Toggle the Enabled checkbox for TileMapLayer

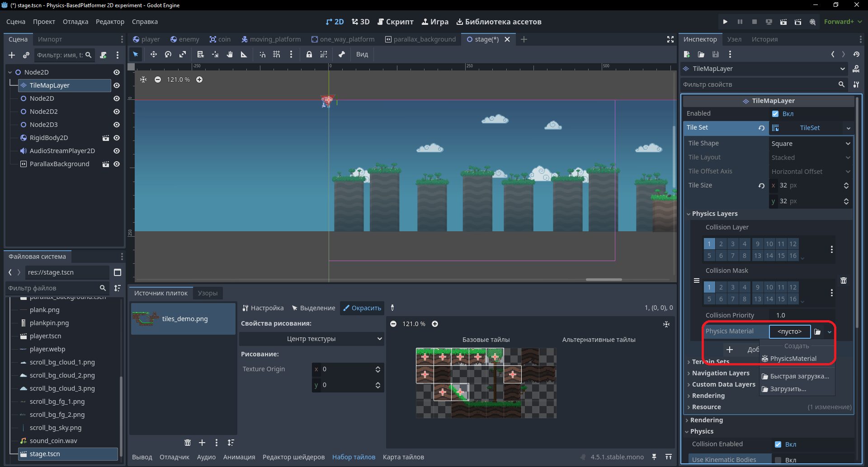[775, 114]
